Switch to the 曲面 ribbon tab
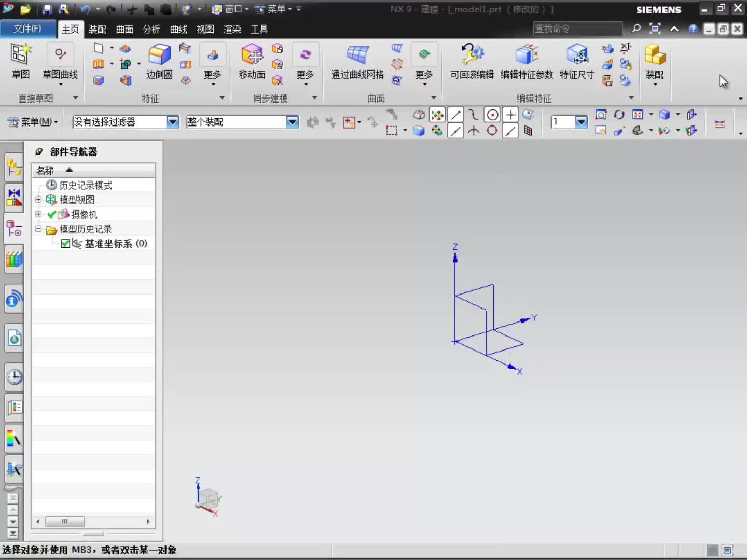 pyautogui.click(x=125, y=29)
